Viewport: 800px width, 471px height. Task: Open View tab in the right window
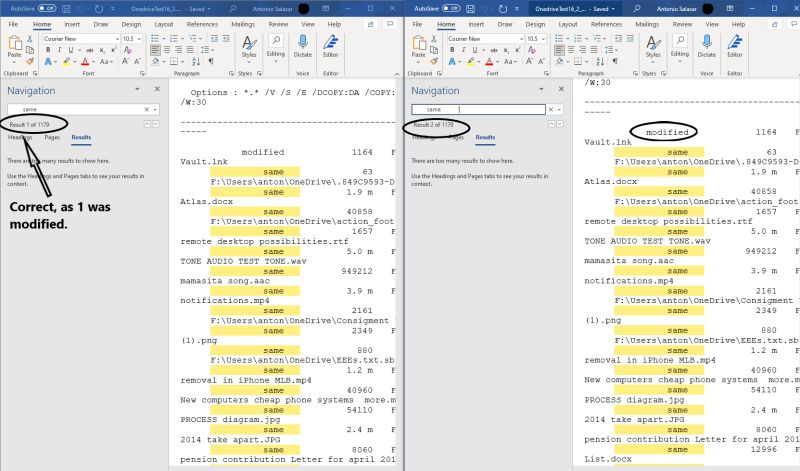coord(712,24)
